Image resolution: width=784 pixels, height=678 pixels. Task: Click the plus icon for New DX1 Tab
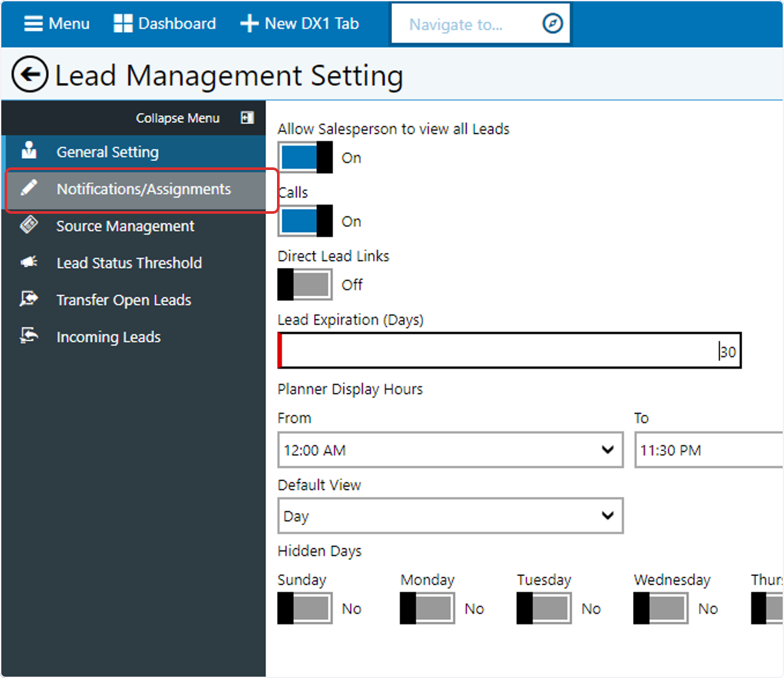[x=249, y=24]
